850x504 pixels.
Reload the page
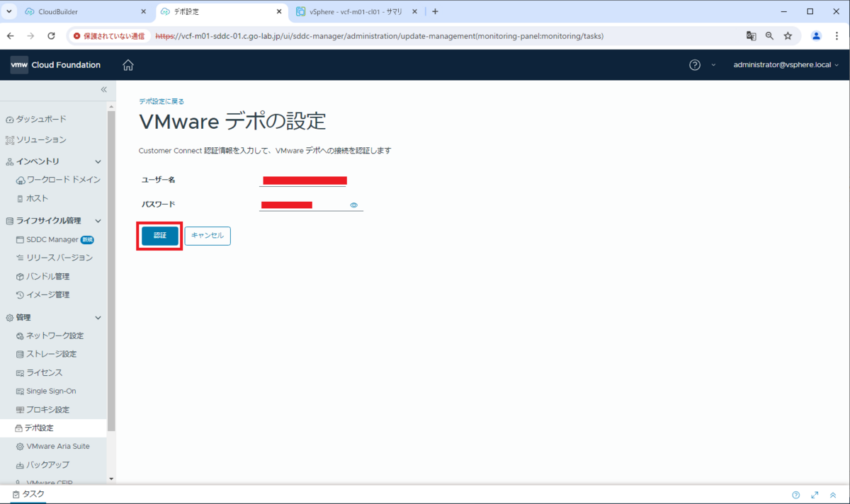click(51, 35)
